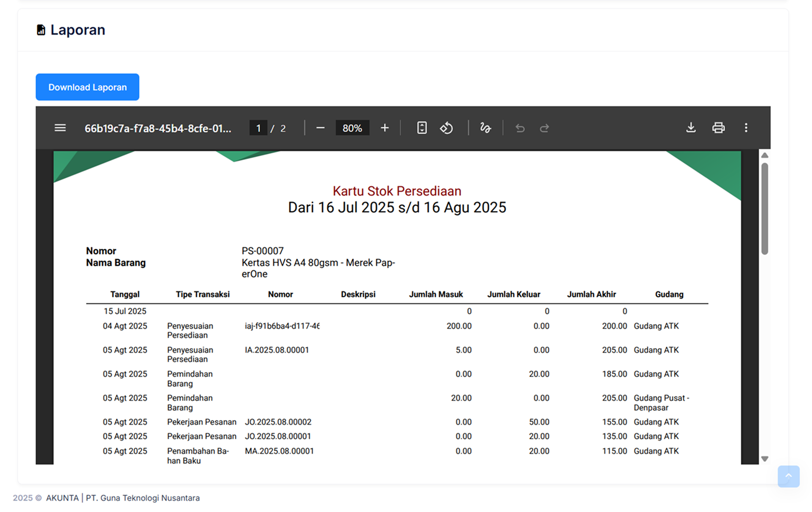Click the undo arrow in PDF toolbar
This screenshot has width=812, height=512.
tap(520, 128)
